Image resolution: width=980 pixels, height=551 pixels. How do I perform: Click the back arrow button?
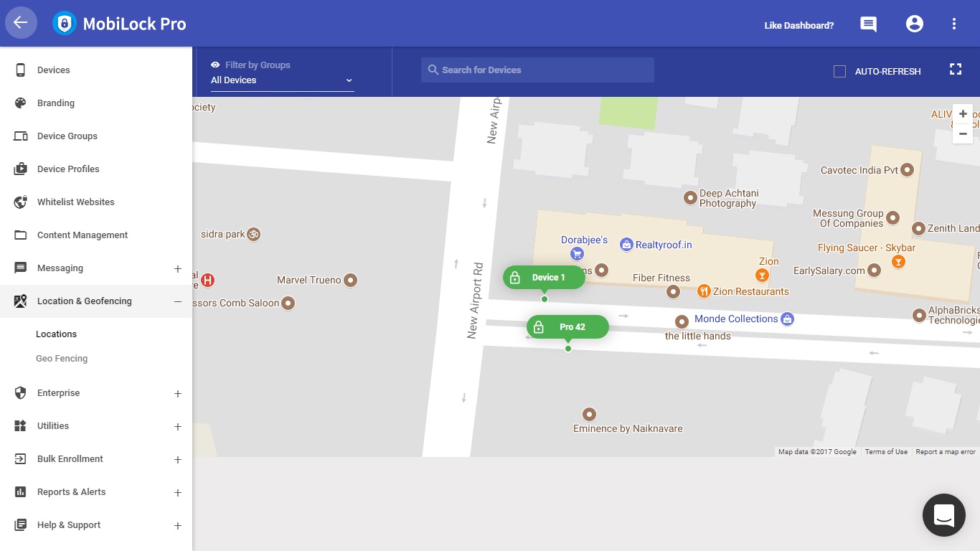[21, 23]
